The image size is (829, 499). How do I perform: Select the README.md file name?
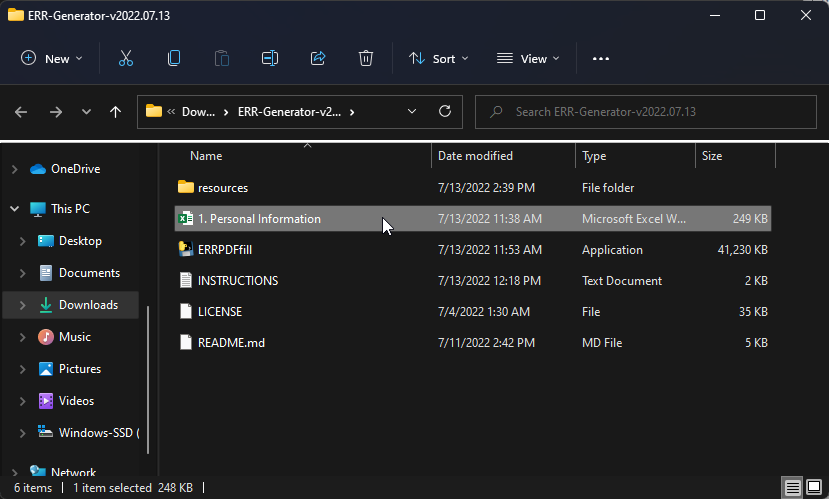(231, 343)
